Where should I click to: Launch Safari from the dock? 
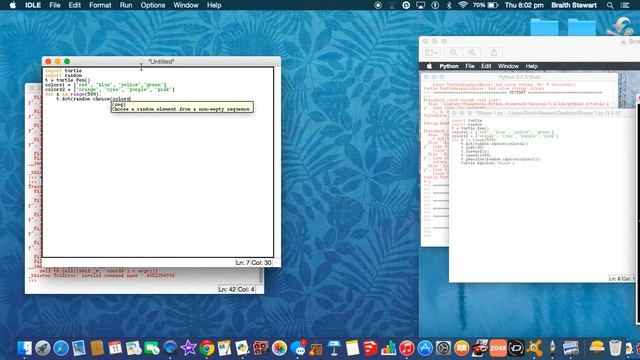click(61, 348)
